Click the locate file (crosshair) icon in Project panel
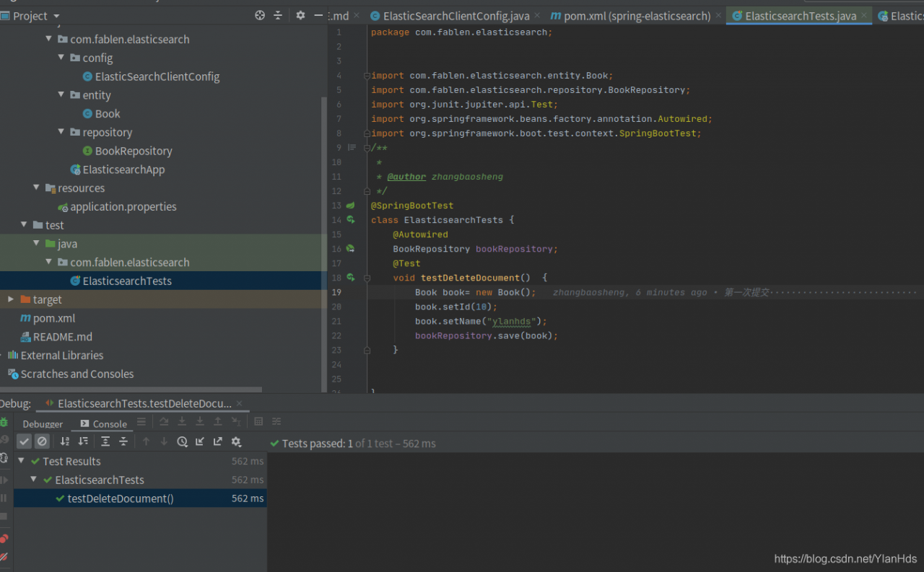The height and width of the screenshot is (572, 924). (x=260, y=16)
